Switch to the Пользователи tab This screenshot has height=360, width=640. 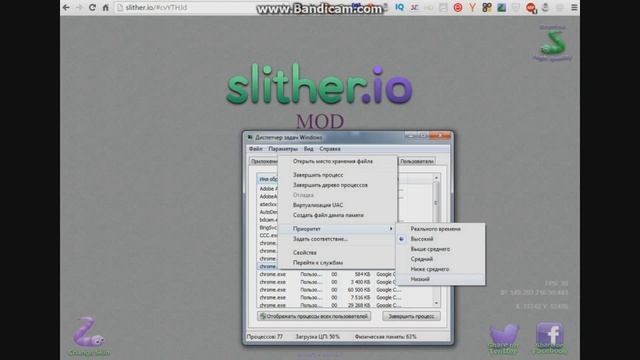416,161
